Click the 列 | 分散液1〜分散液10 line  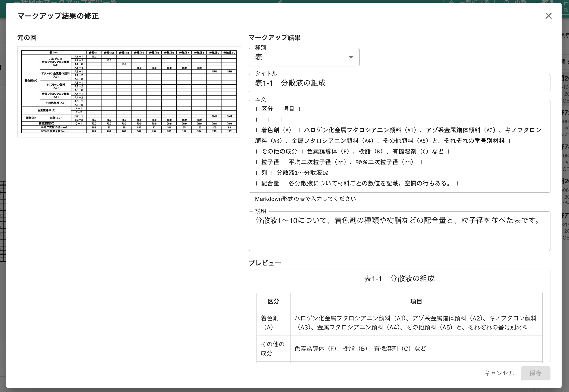click(x=295, y=173)
